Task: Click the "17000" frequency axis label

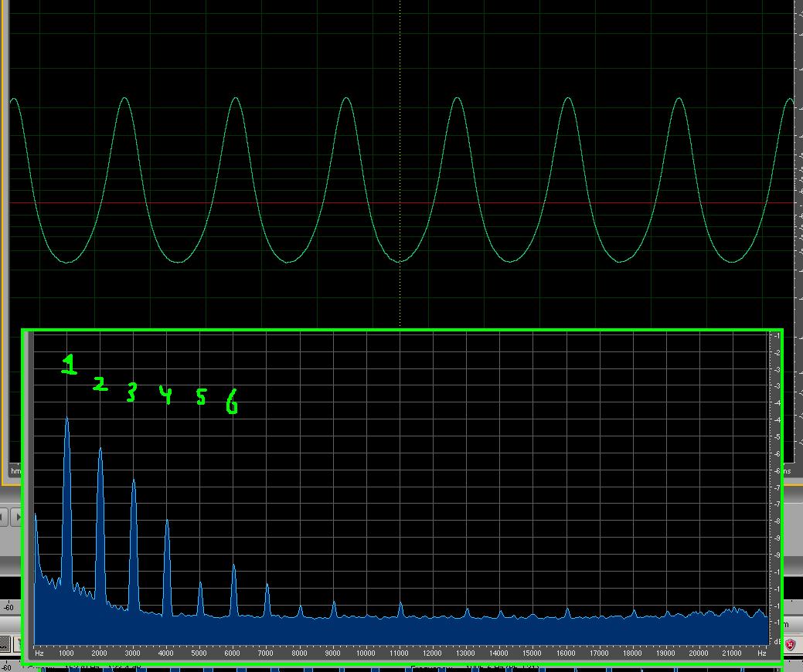Action: pos(599,653)
